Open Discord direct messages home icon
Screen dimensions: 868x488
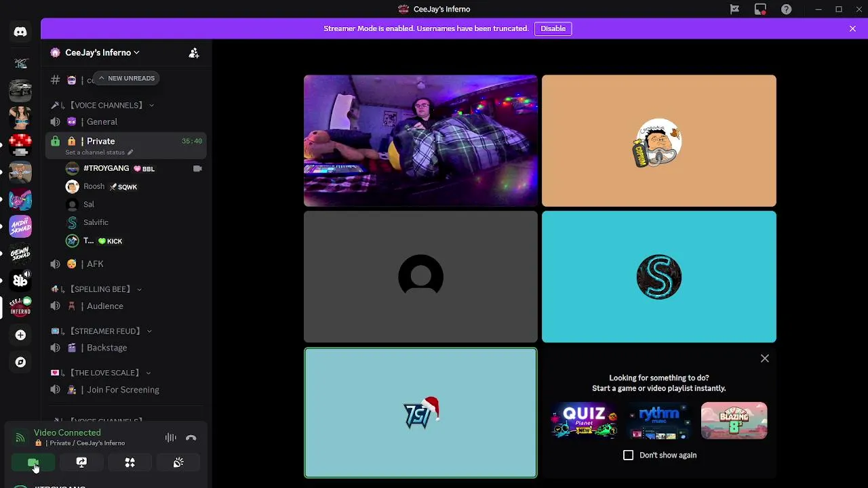20,32
